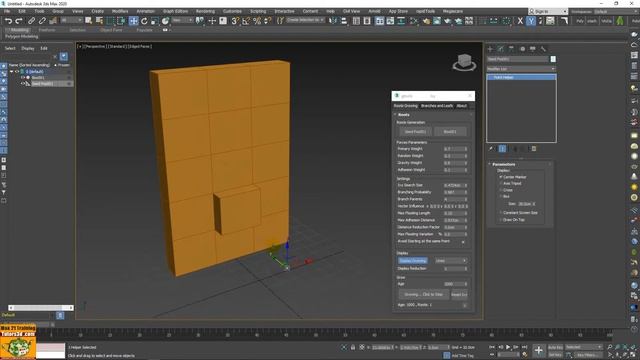
Task: Toggle the selection lock icon in status bar
Action: click(x=353, y=347)
